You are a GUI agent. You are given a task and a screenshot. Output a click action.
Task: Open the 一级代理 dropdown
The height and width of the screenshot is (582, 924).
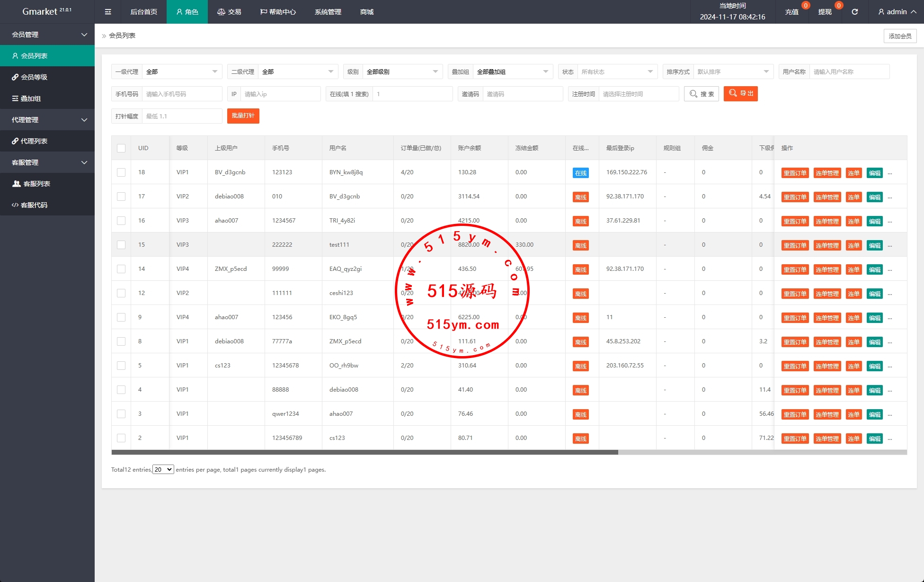click(182, 72)
